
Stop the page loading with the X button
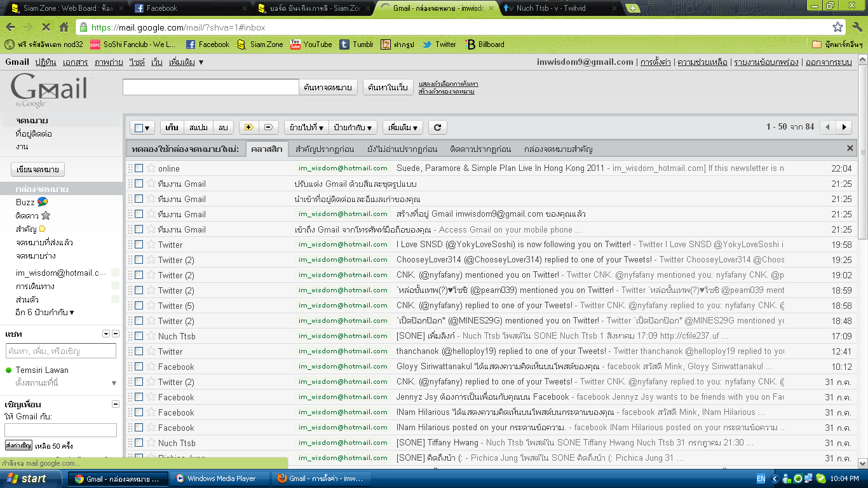pyautogui.click(x=46, y=27)
